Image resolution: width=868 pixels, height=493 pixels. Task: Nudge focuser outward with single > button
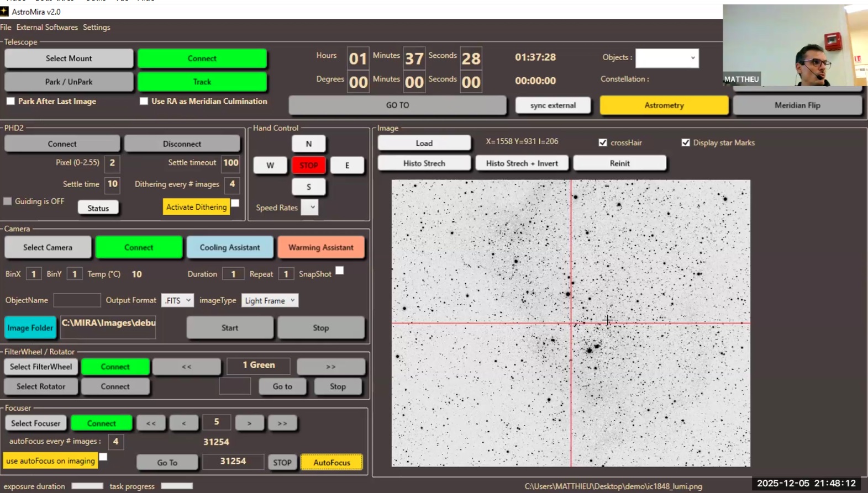click(249, 423)
